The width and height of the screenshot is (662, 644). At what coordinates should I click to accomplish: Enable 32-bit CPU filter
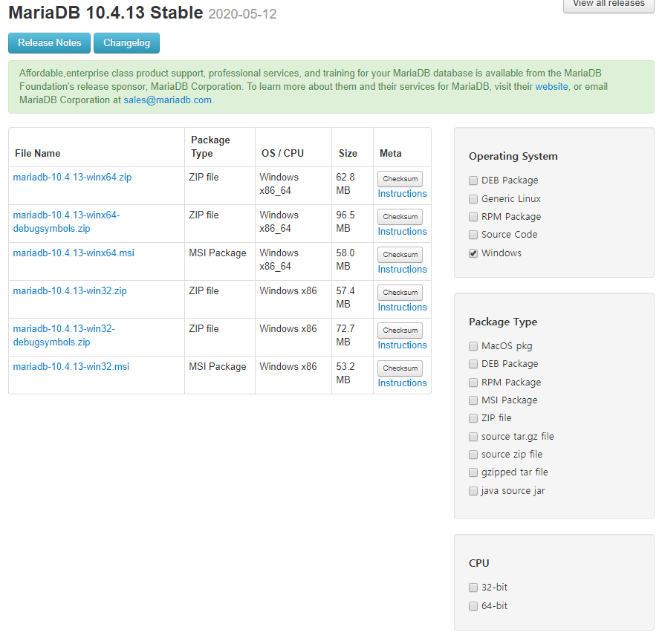click(x=473, y=588)
